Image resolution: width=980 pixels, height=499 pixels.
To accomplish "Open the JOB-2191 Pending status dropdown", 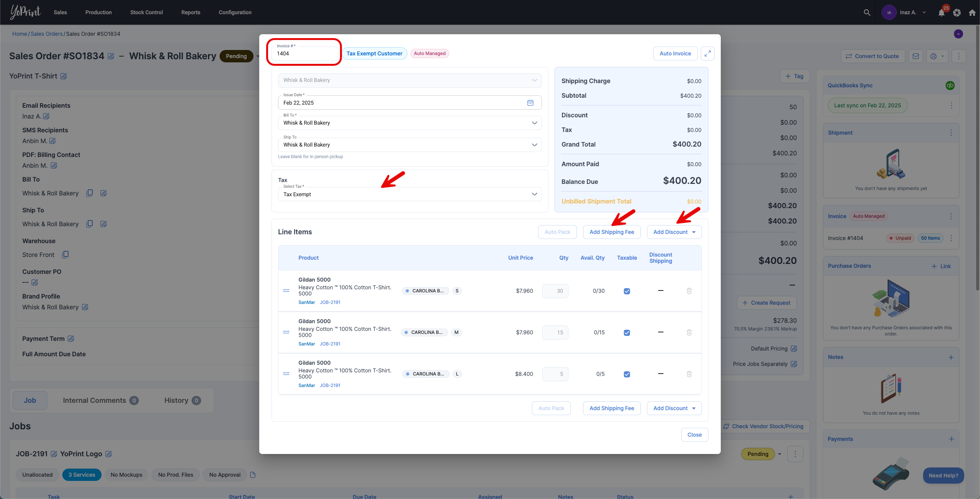I will [x=780, y=454].
